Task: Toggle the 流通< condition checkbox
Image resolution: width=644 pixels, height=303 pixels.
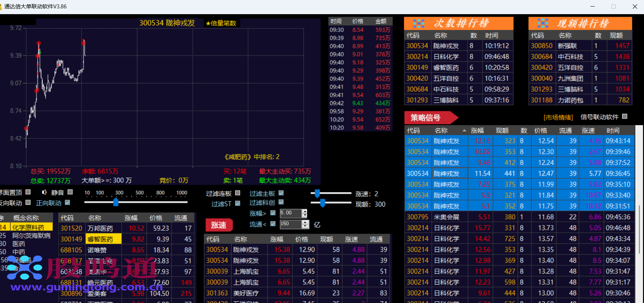Action: click(x=273, y=224)
